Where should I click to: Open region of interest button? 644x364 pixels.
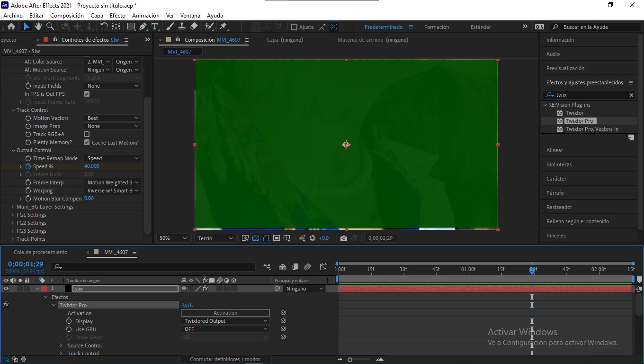tap(277, 238)
